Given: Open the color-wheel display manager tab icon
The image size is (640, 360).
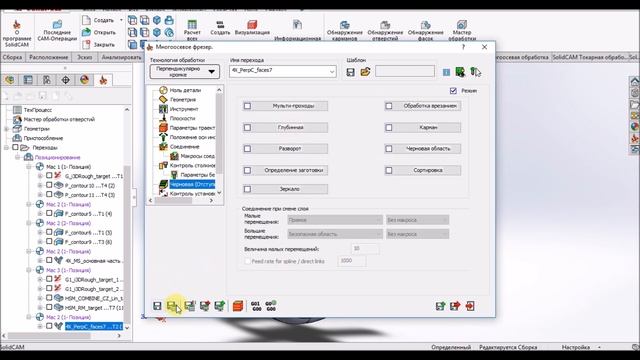Looking at the screenshot, I should pos(84,80).
